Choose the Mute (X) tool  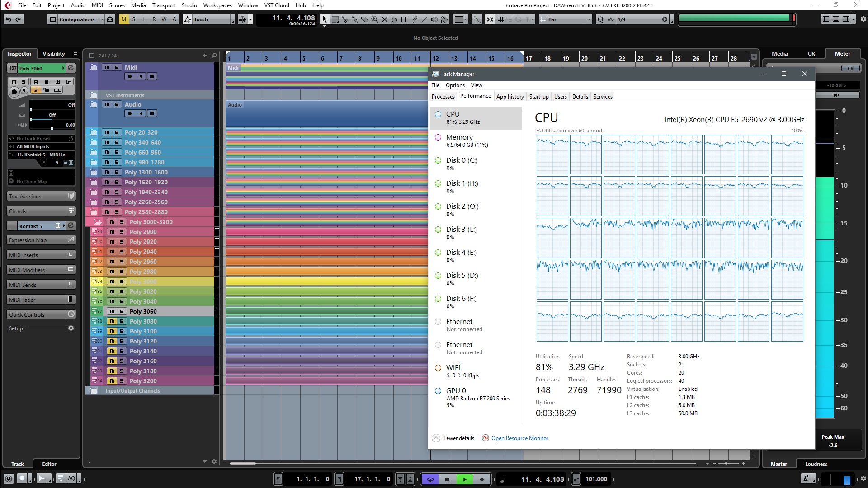[x=385, y=19]
